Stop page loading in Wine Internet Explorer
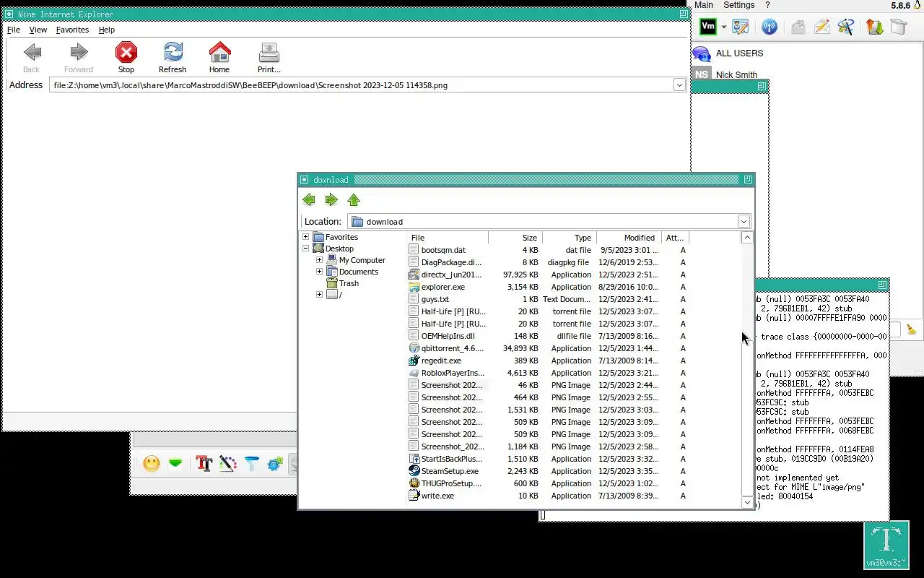The height and width of the screenshot is (578, 924). (126, 58)
